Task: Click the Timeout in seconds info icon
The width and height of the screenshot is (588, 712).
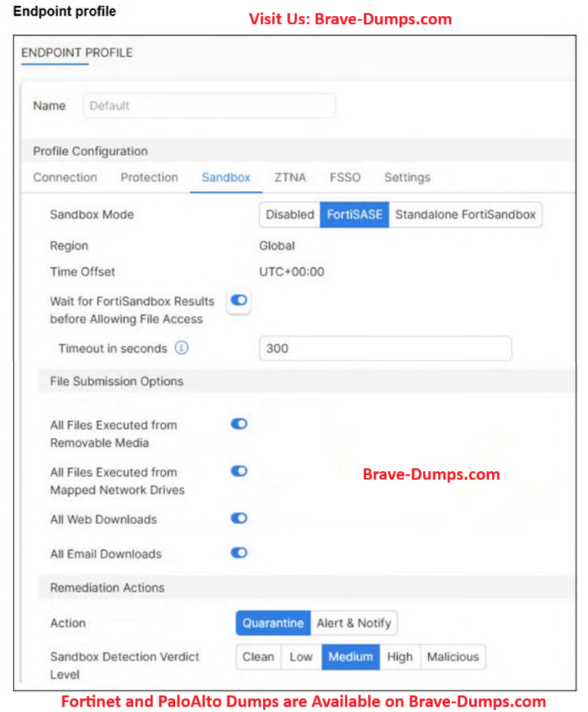Action: click(182, 348)
